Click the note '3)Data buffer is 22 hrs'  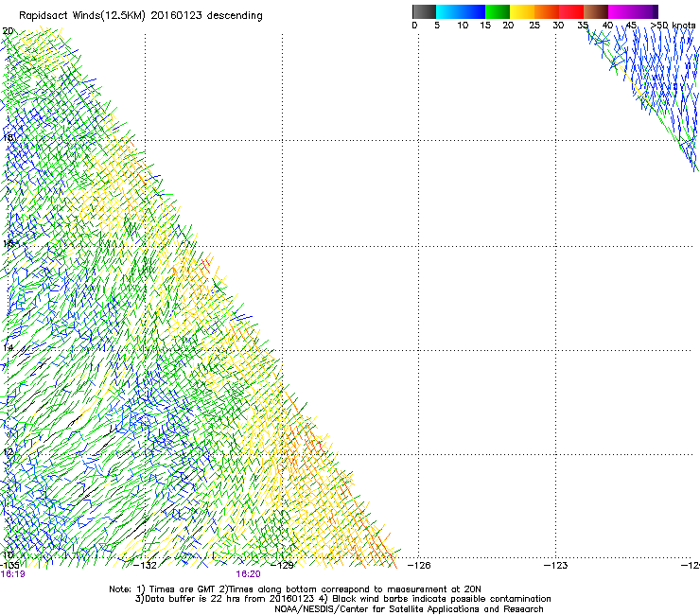click(x=342, y=599)
